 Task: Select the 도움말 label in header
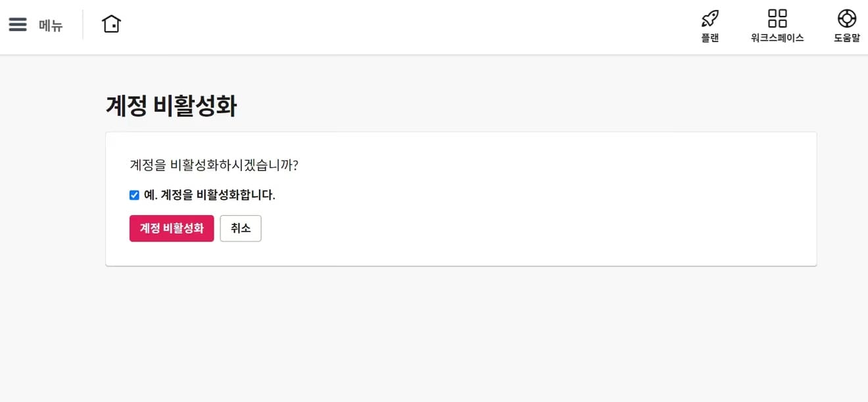pyautogui.click(x=847, y=38)
